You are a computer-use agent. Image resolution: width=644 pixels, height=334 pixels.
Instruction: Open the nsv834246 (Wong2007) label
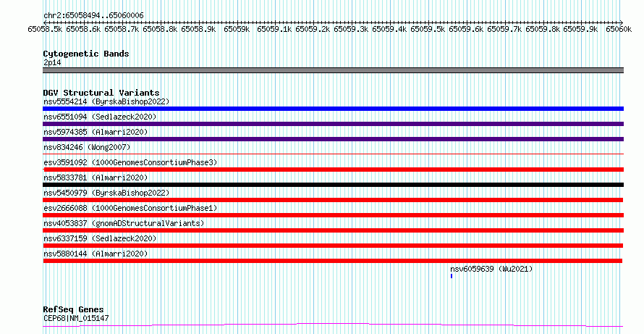(x=87, y=147)
